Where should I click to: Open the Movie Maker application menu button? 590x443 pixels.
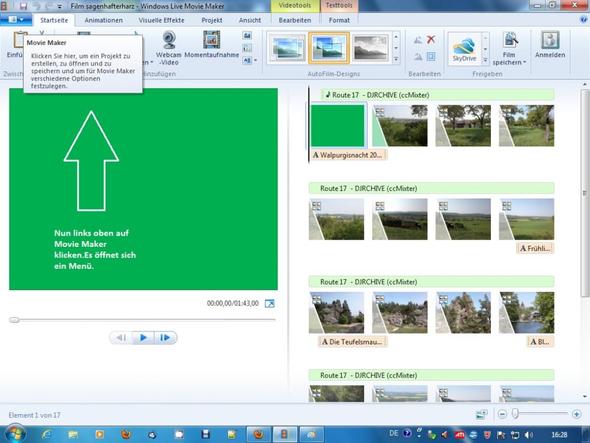click(x=15, y=20)
